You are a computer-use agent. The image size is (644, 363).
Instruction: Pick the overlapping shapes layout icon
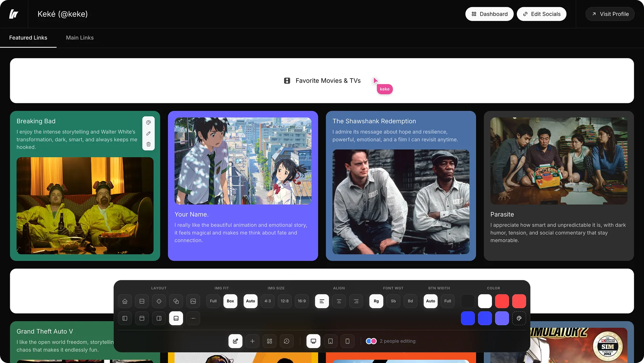[176, 301]
